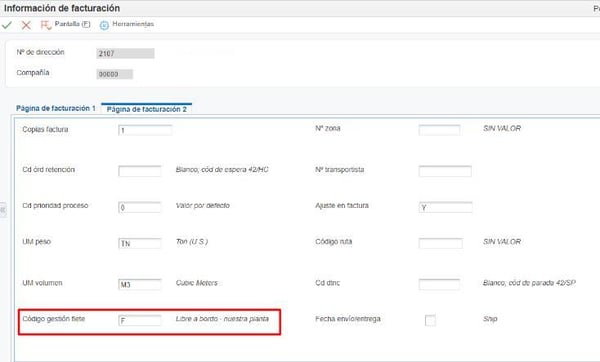The image size is (600, 362).
Task: Click 'Blanco, cód de parada 42/SP' text
Action: tap(529, 283)
